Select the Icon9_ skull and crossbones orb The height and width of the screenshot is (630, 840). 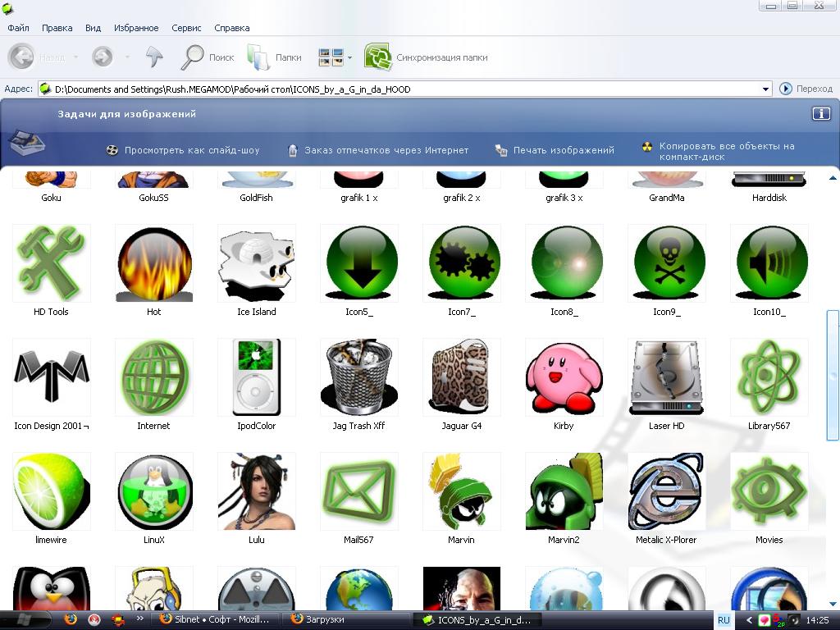click(667, 263)
